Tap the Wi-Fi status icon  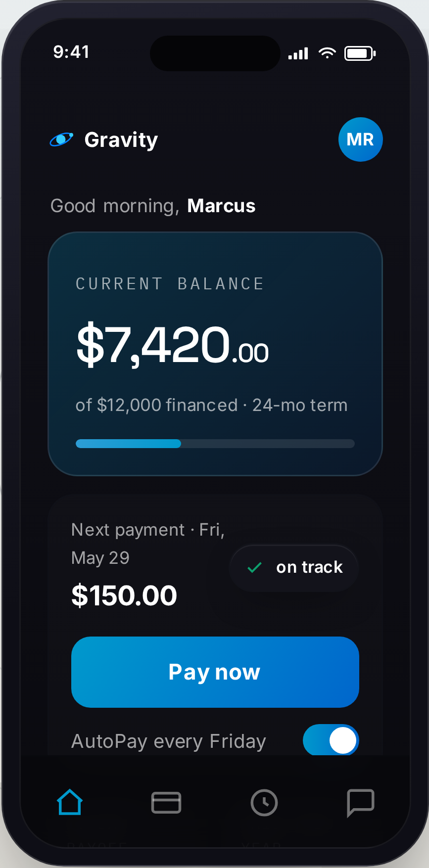pyautogui.click(x=327, y=53)
